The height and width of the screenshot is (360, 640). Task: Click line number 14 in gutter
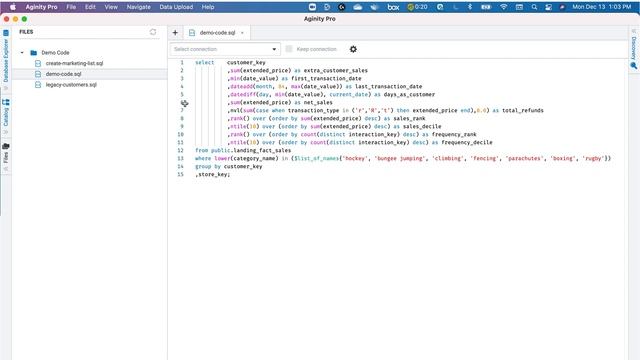coord(180,167)
